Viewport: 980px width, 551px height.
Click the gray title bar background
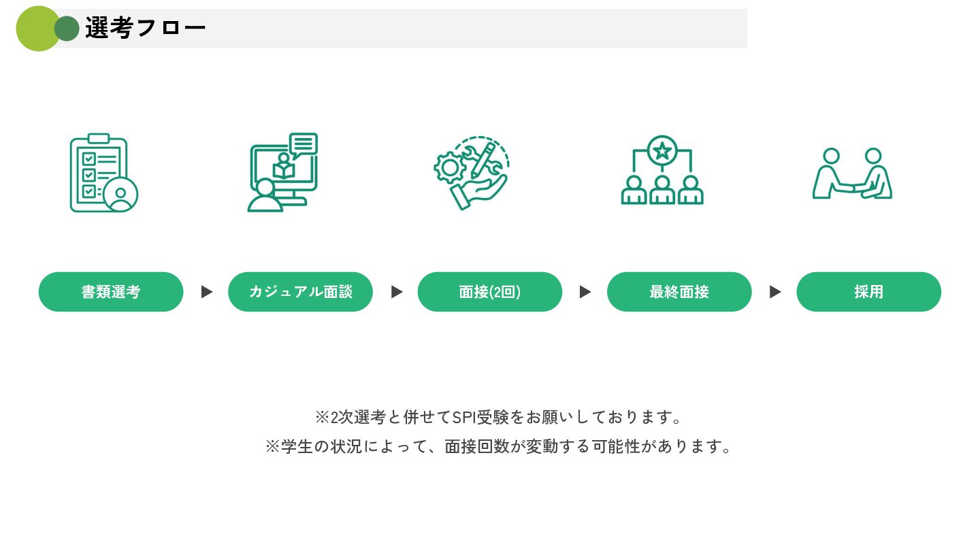pos(476,29)
